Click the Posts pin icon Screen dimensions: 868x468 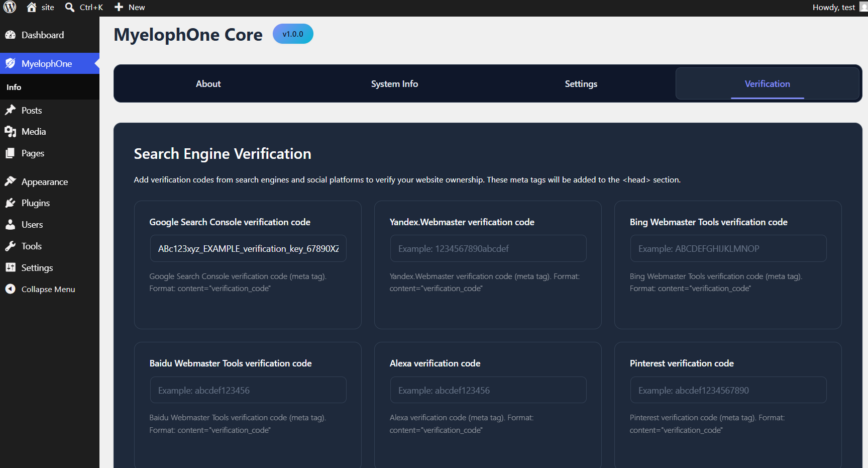click(11, 110)
